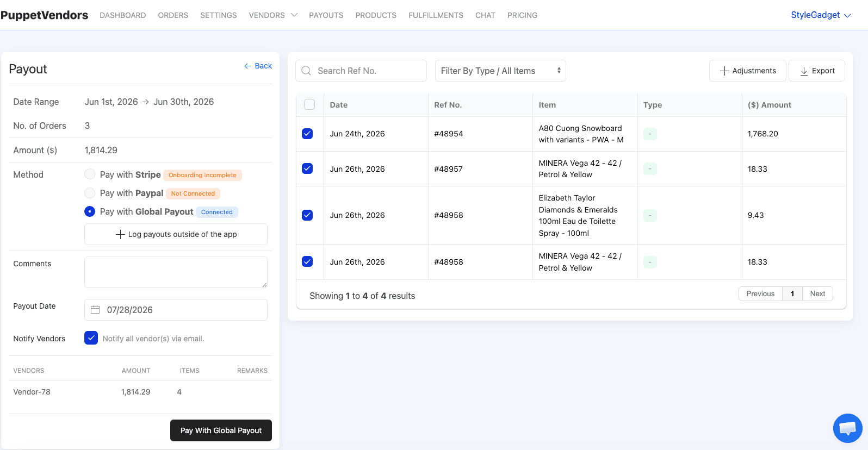Image resolution: width=868 pixels, height=450 pixels.
Task: Uncheck the row for #48954
Action: pos(307,134)
